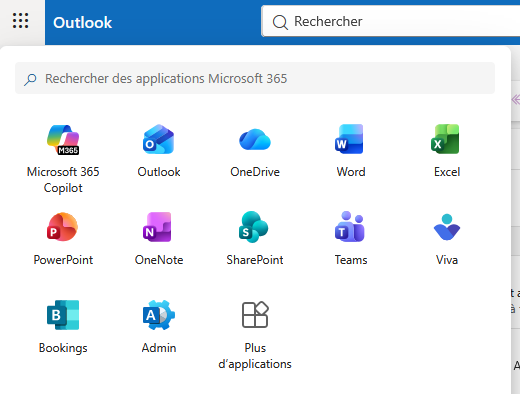Click the Rechercher search box in Outlook header
The width and height of the screenshot is (520, 394).
coord(391,21)
